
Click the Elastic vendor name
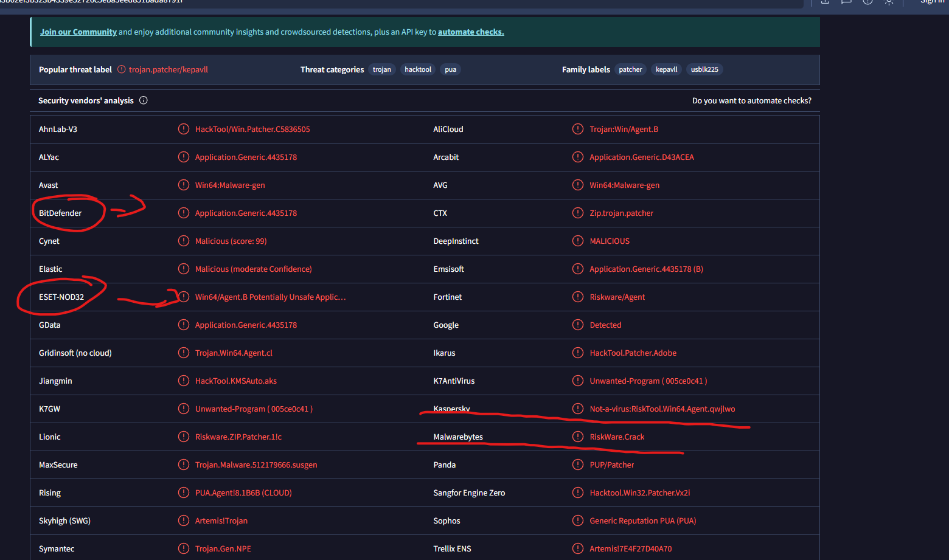tap(50, 269)
